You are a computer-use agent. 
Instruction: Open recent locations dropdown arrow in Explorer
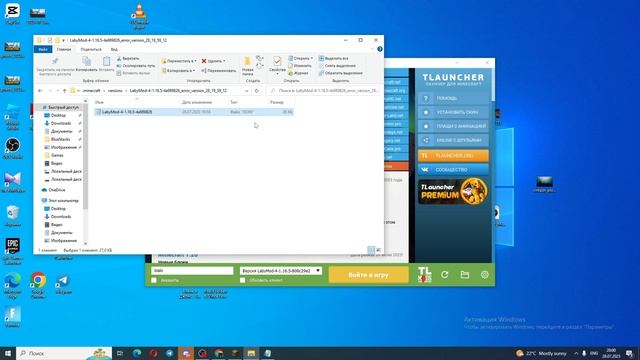[x=58, y=91]
